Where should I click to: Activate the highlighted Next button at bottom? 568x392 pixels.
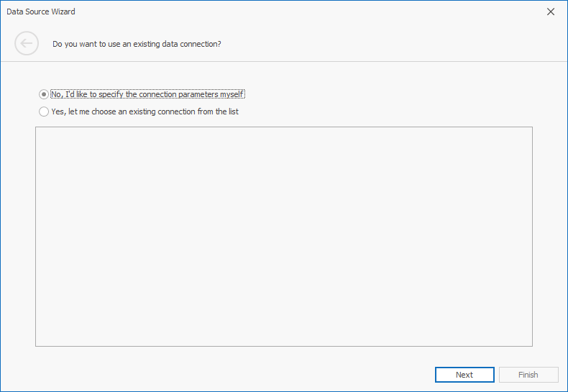coord(464,375)
